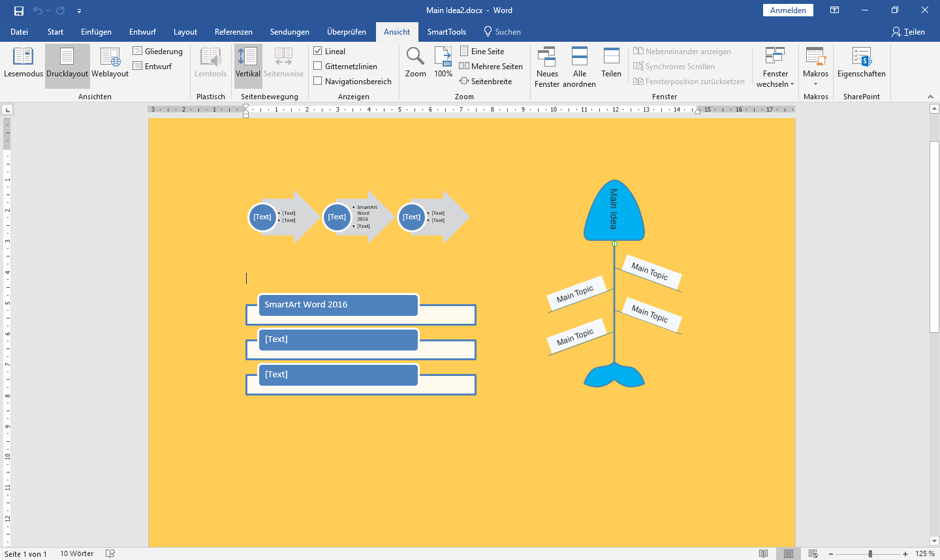The height and width of the screenshot is (560, 940).
Task: Show Mehrere Seiten side by side
Action: (491, 66)
